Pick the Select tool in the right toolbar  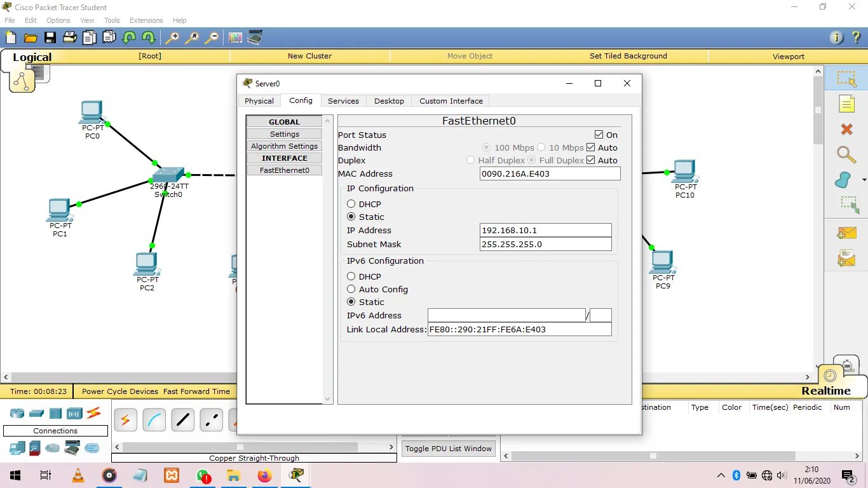tap(846, 79)
